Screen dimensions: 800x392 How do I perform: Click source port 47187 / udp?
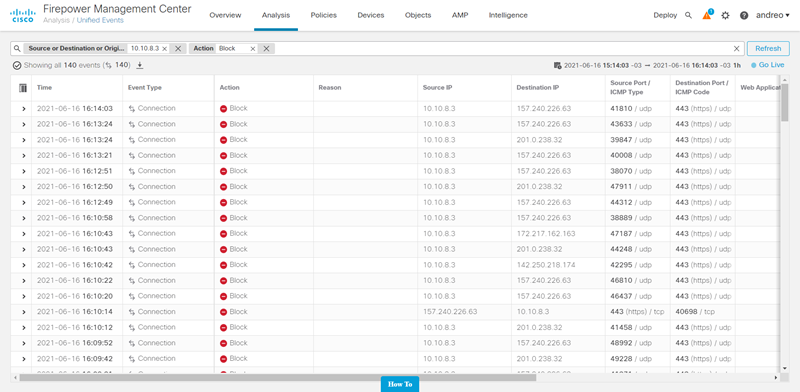[x=631, y=234]
